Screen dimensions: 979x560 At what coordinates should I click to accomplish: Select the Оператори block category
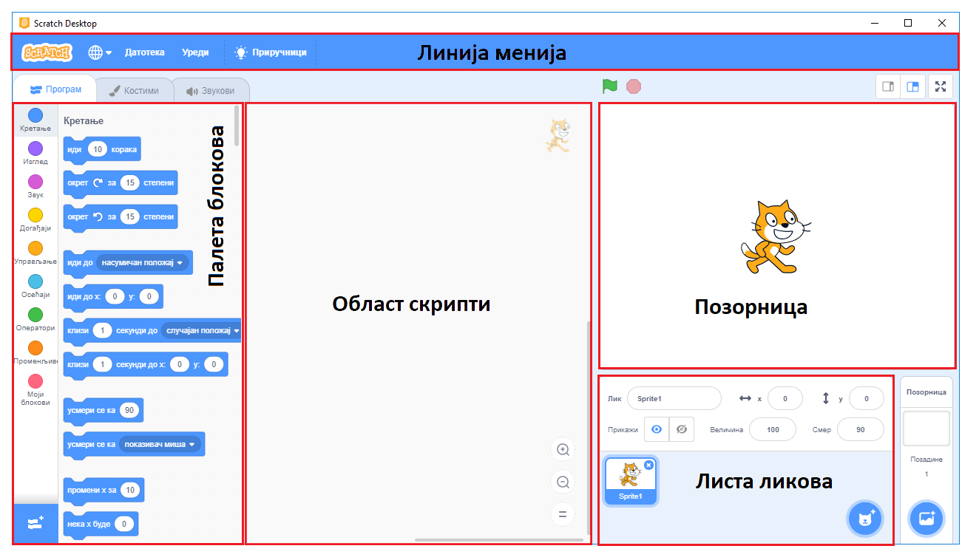[x=35, y=320]
